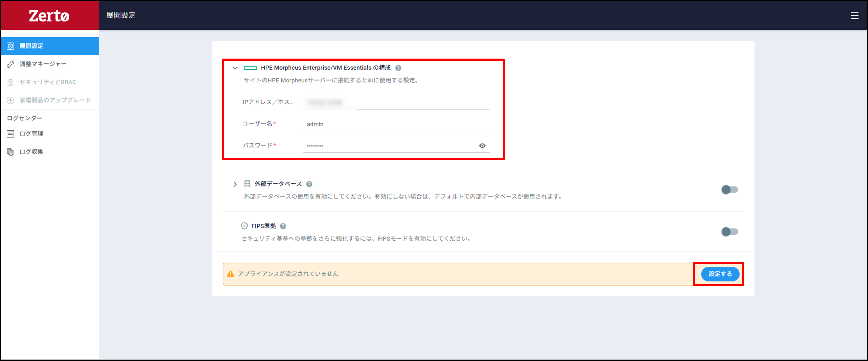The height and width of the screenshot is (361, 868).
Task: Click the HPE green rectangle logo icon
Action: click(250, 68)
